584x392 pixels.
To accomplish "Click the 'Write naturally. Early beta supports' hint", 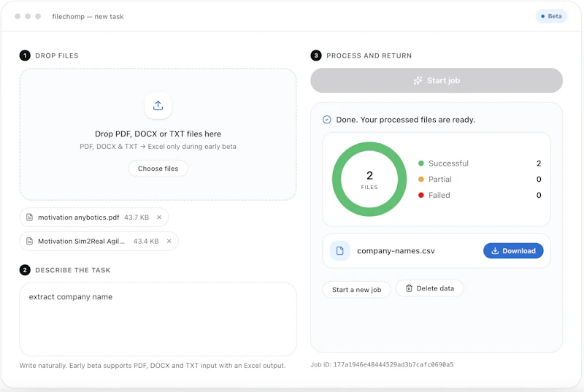I will tap(153, 366).
